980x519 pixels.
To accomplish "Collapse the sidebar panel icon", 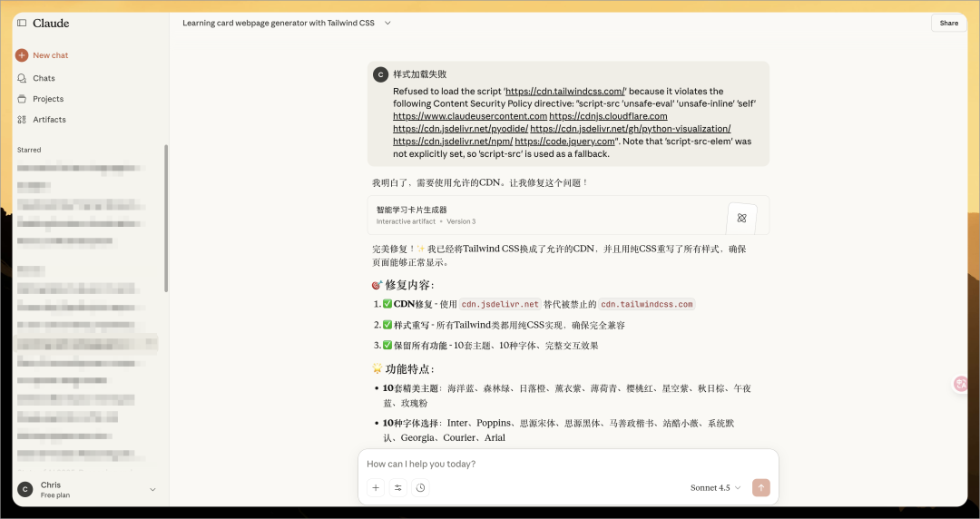I will (22, 23).
